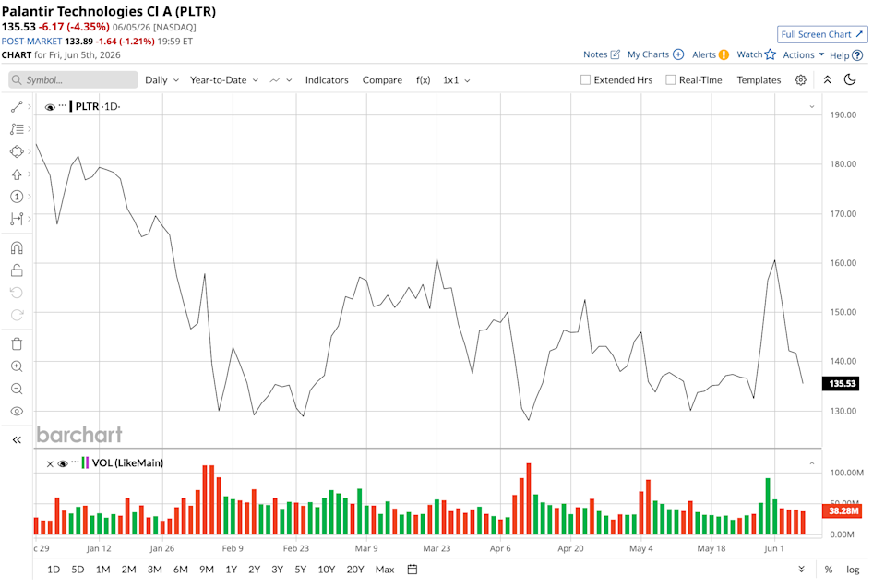Screen dimensions: 885x588
Task: Collapse the main chart pane arrow
Action: coord(811,106)
